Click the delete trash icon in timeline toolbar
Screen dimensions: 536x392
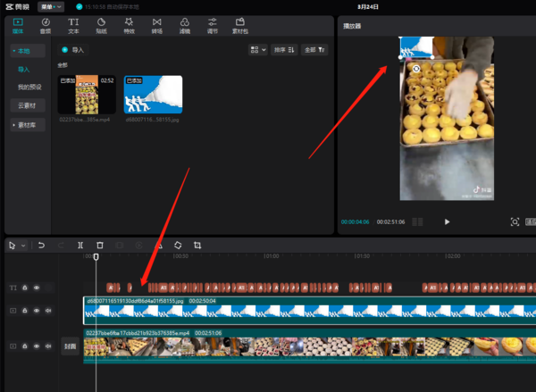100,245
